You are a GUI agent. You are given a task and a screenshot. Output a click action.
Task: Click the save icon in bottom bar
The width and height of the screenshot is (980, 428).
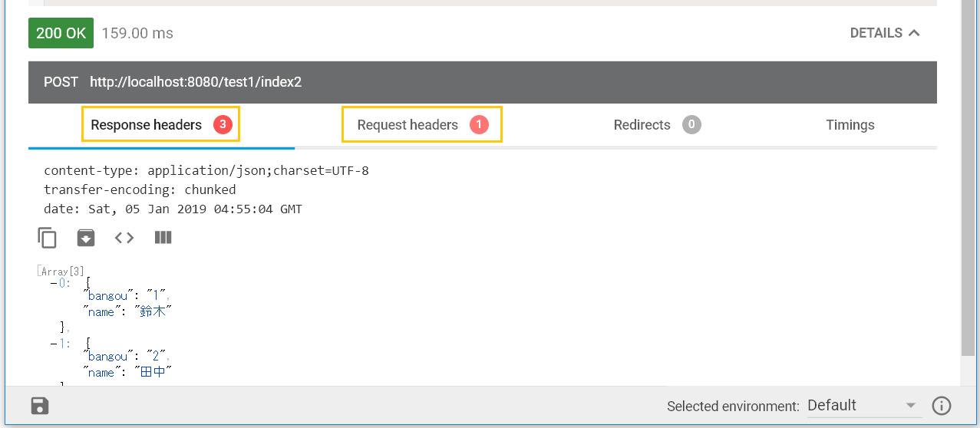40,406
